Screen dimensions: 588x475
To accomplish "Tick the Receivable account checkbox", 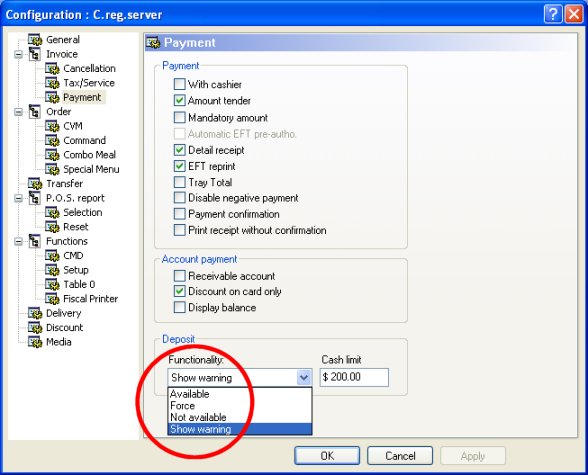I will tap(180, 276).
